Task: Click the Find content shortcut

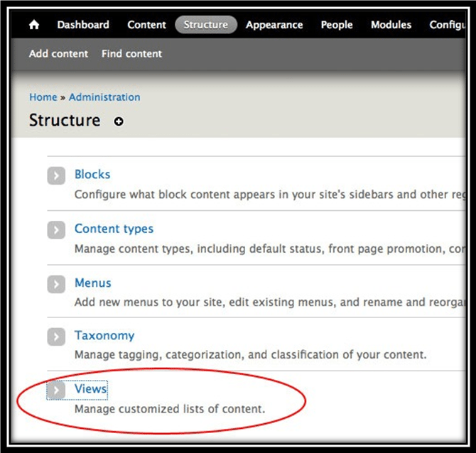Action: [131, 54]
